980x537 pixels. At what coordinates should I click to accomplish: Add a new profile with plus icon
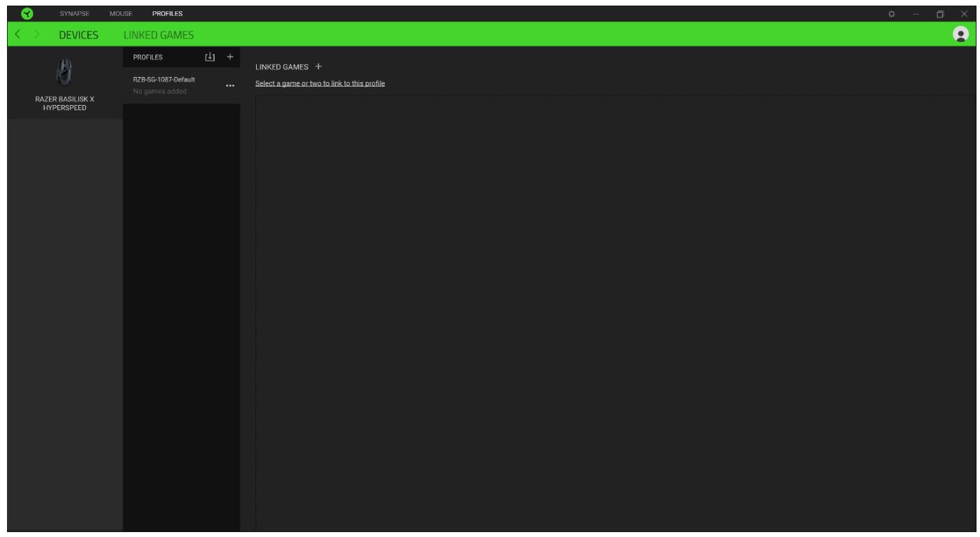click(x=231, y=57)
